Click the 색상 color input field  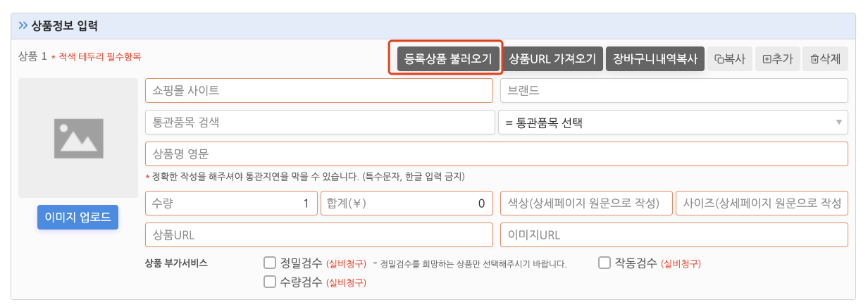point(586,203)
